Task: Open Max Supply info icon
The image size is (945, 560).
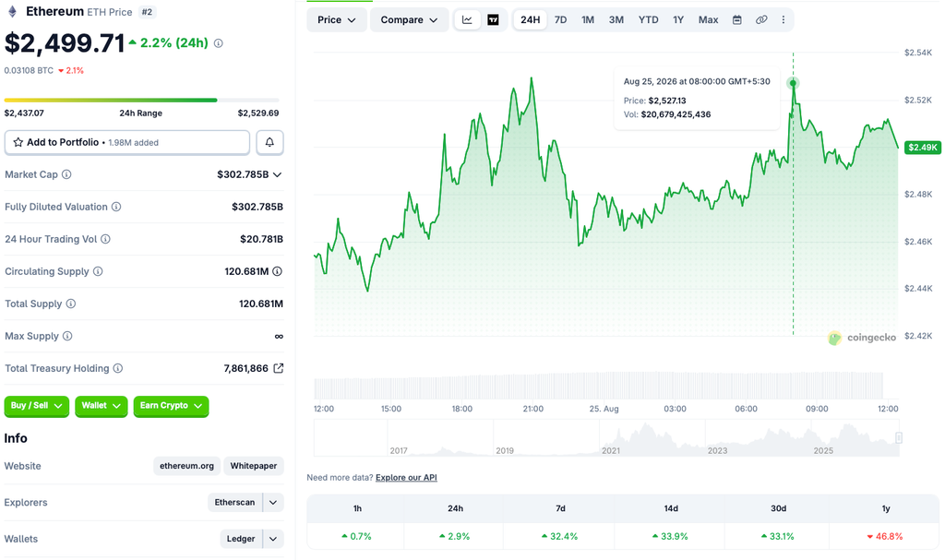Action: point(67,336)
